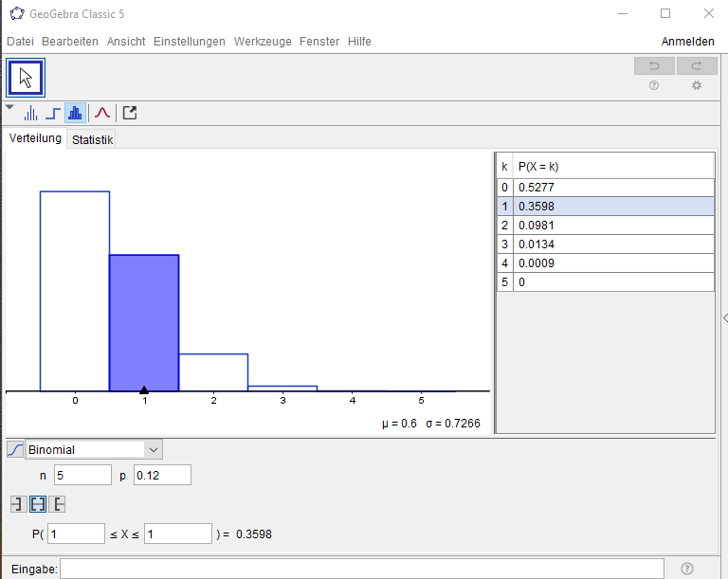
Task: Open the input bar help icon
Action: [x=687, y=569]
